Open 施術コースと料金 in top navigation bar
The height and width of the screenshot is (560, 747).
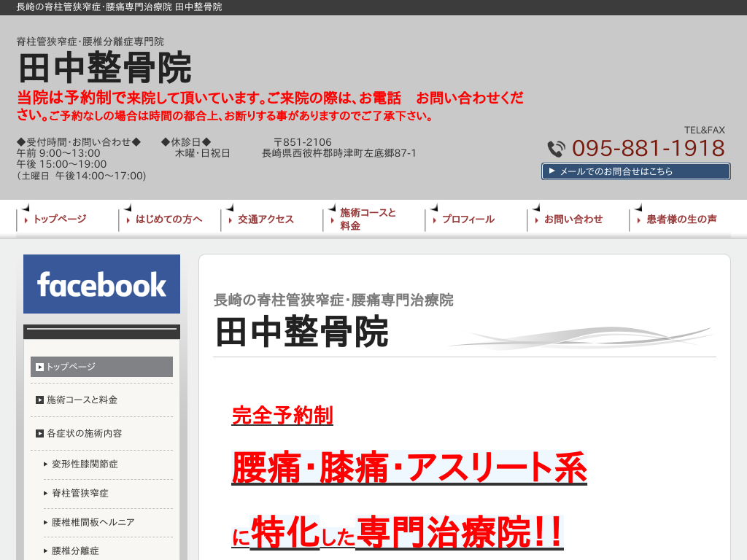pyautogui.click(x=368, y=219)
